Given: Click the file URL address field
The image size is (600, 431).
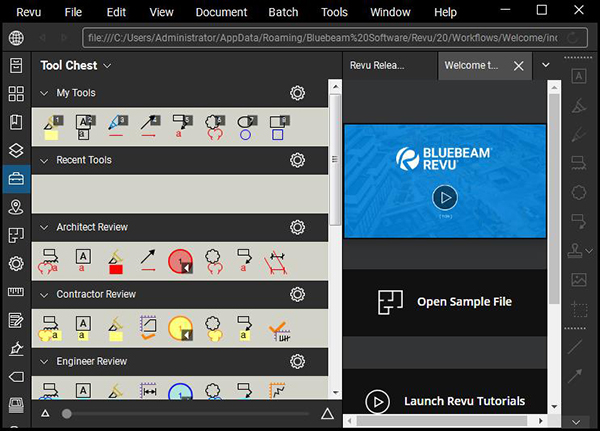Looking at the screenshot, I should pos(335,38).
